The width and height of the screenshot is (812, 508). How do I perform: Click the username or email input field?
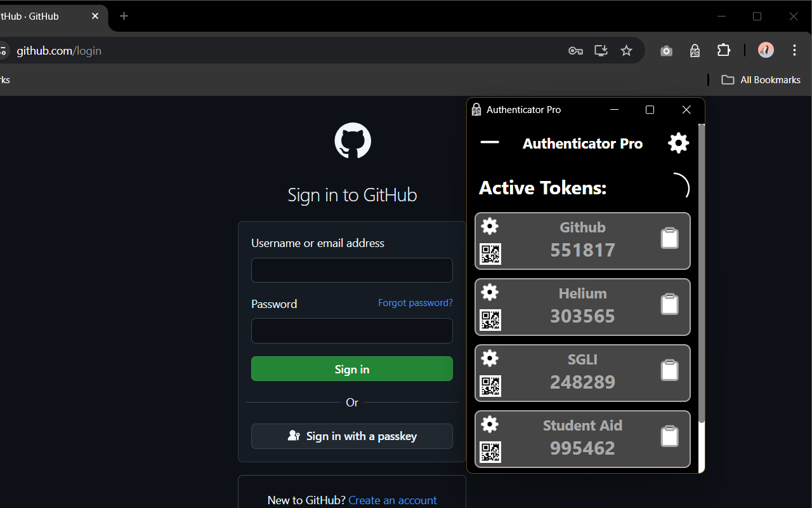click(351, 270)
